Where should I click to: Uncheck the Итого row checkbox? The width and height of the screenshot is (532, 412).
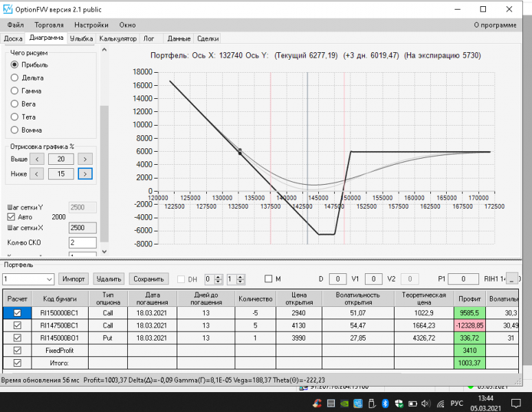(x=17, y=363)
